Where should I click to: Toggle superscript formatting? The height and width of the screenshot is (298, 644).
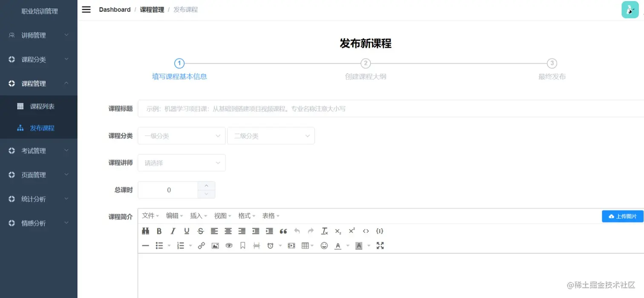pyautogui.click(x=351, y=231)
